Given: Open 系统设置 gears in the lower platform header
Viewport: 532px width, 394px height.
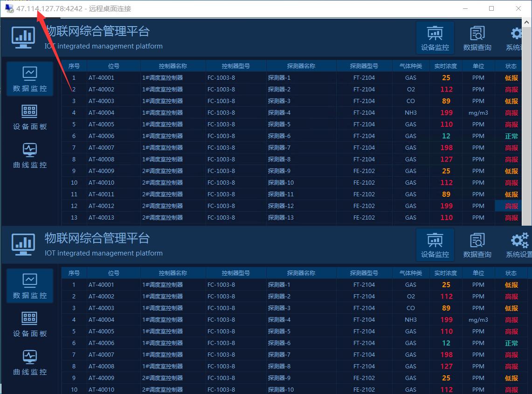Looking at the screenshot, I should click(519, 245).
